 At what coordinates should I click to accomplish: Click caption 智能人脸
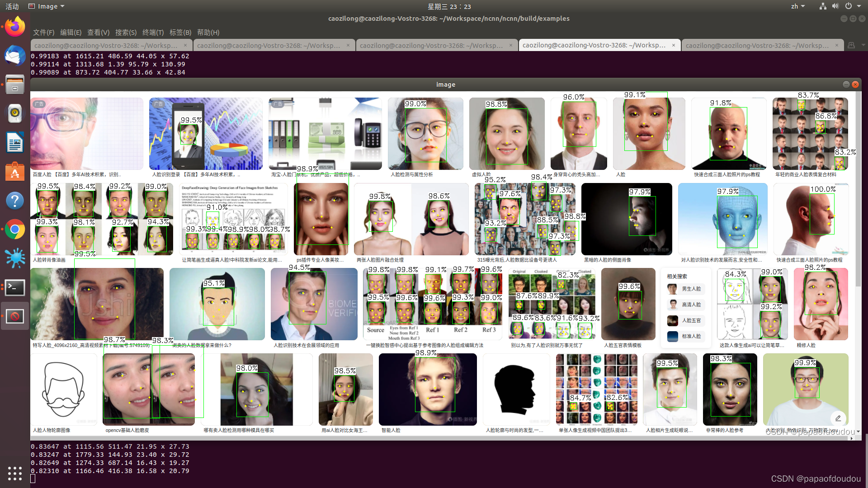coord(391,430)
